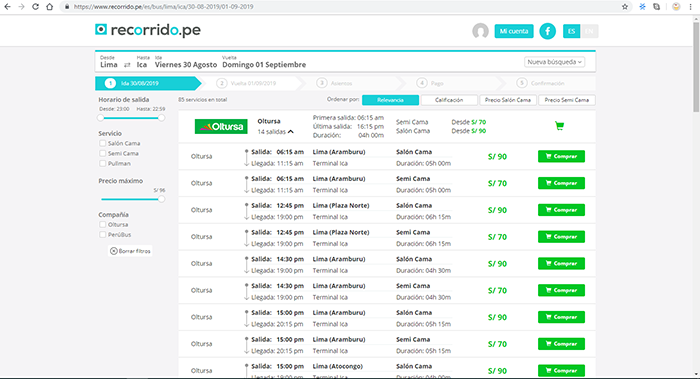The height and width of the screenshot is (379, 700).
Task: Switch language to EN
Action: (589, 31)
